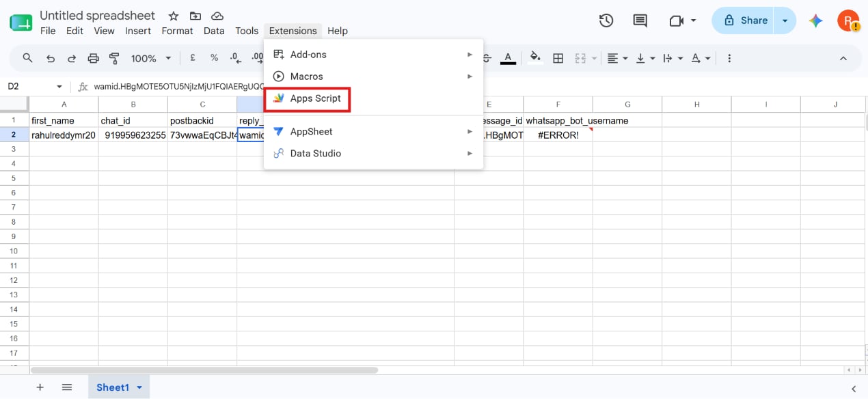The width and height of the screenshot is (868, 399).
Task: Open the Data menu
Action: (214, 31)
